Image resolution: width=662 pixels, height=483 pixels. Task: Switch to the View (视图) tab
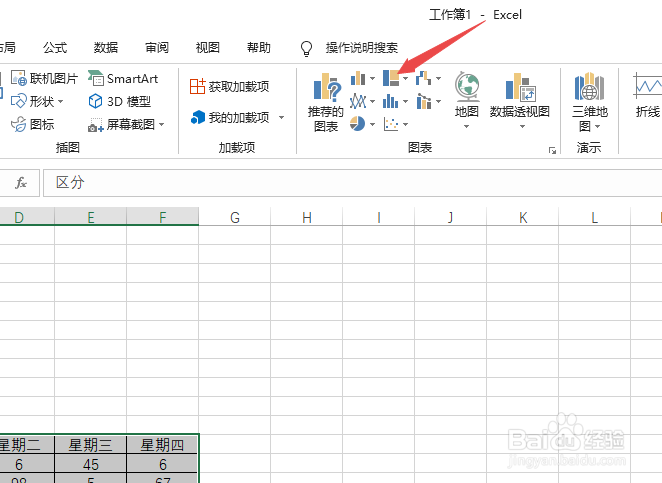208,48
